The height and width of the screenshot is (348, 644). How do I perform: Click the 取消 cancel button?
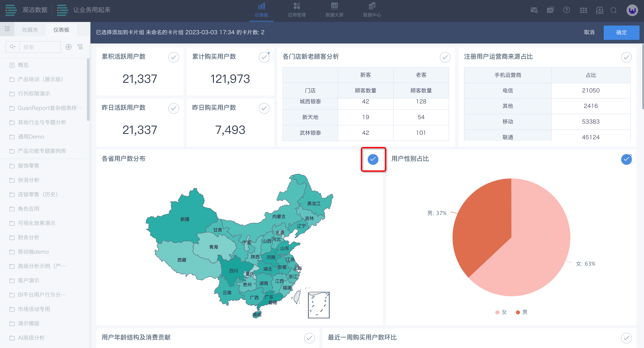[x=589, y=32]
